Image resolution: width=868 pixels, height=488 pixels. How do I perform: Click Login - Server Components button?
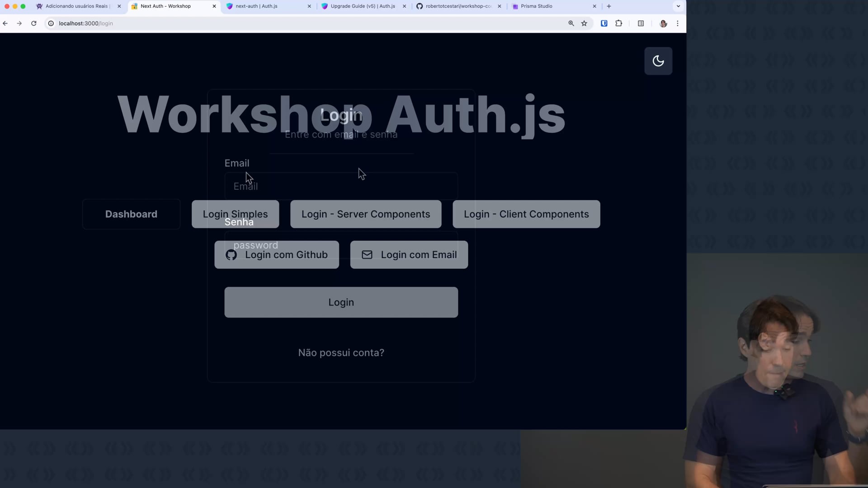coord(365,214)
